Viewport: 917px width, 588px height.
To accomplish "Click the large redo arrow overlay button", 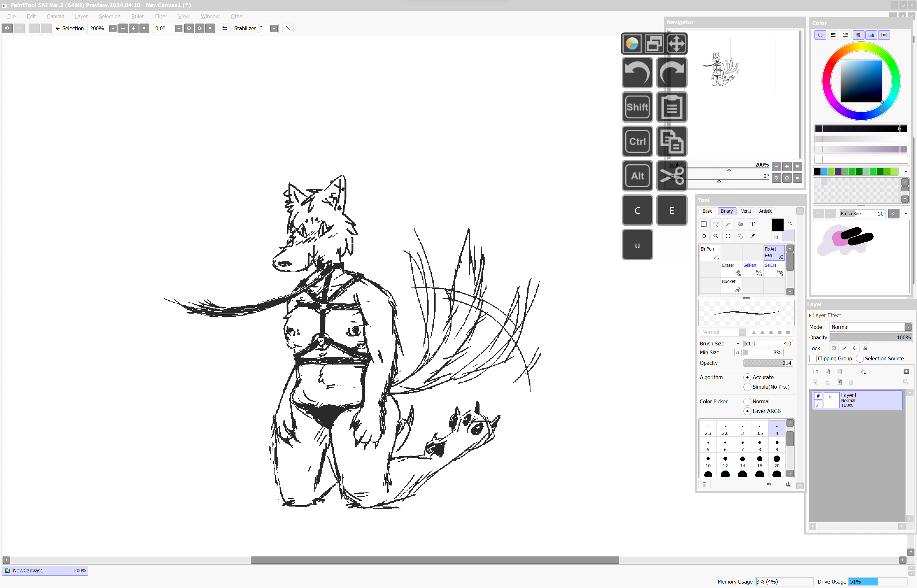I will click(672, 73).
